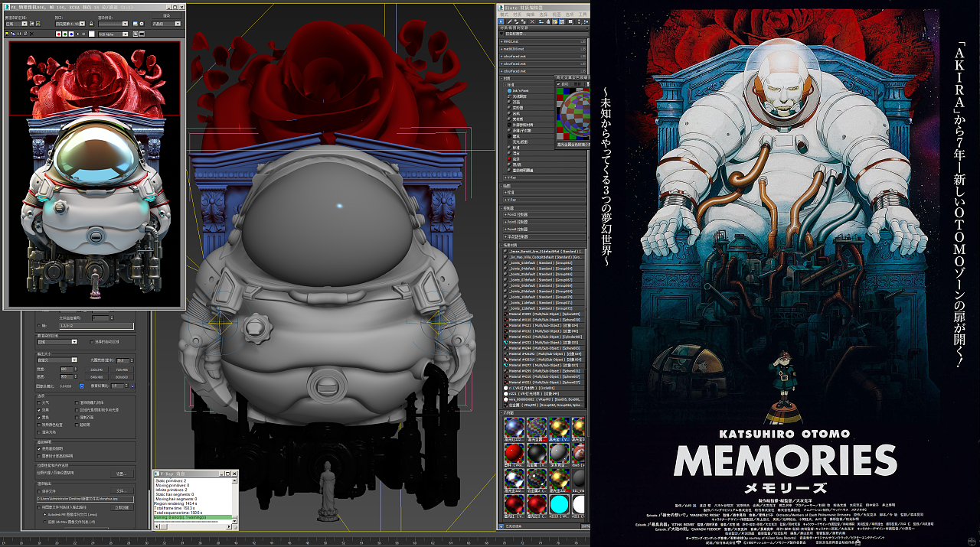The width and height of the screenshot is (980, 547).
Task: Open 材质 menu in Slate editor
Action: 518,15
